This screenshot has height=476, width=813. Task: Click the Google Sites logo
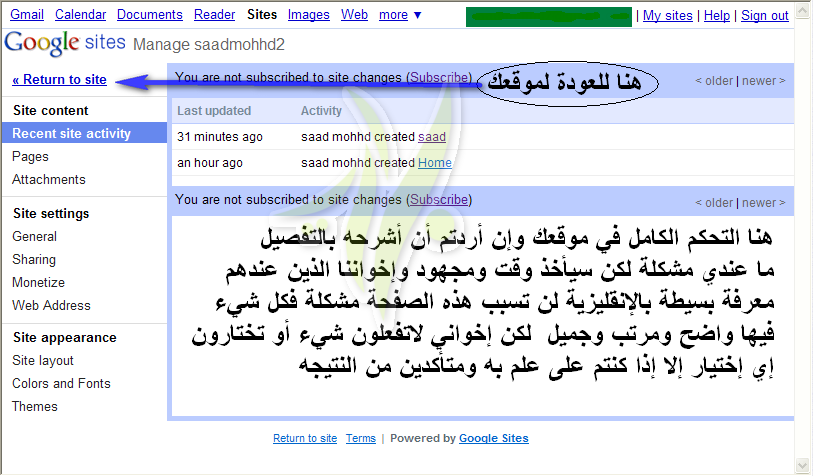65,43
